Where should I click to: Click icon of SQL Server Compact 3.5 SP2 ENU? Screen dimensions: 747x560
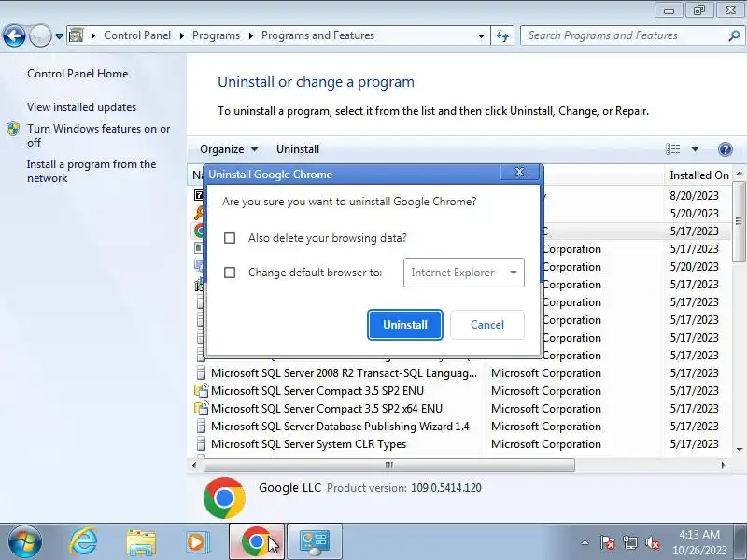tap(201, 391)
